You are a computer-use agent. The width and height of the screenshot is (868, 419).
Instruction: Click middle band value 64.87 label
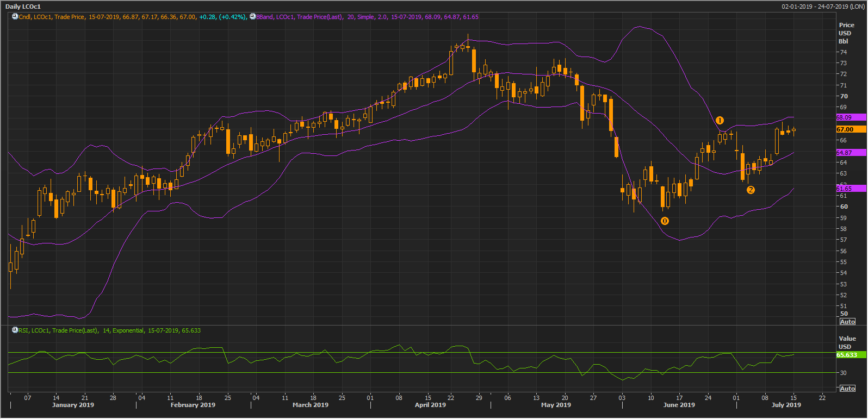[x=851, y=153]
